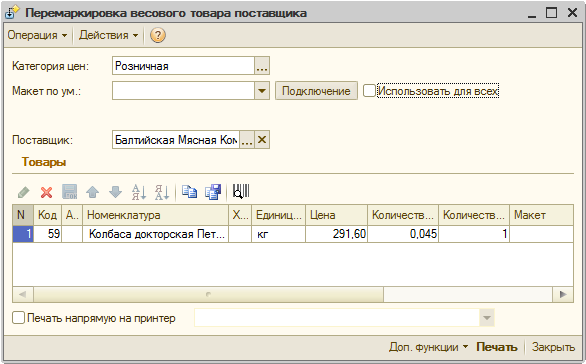Move row down with arrow icon
Image resolution: width=586 pixels, height=364 pixels.
(115, 192)
